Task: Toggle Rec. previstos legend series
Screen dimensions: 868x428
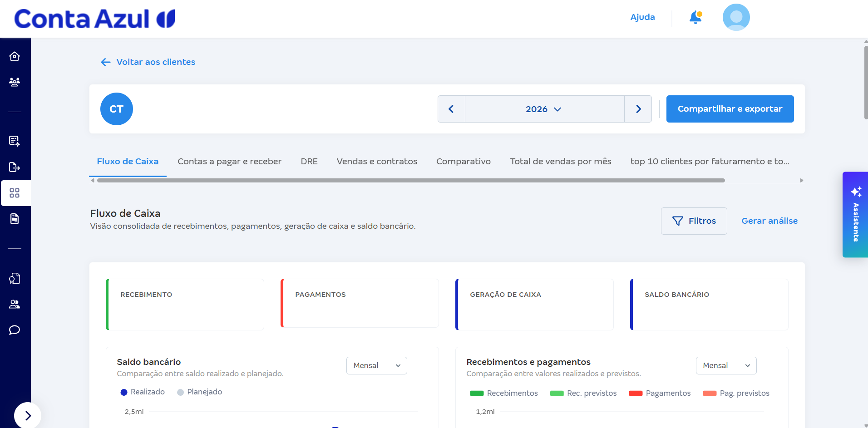Action: [x=583, y=393]
